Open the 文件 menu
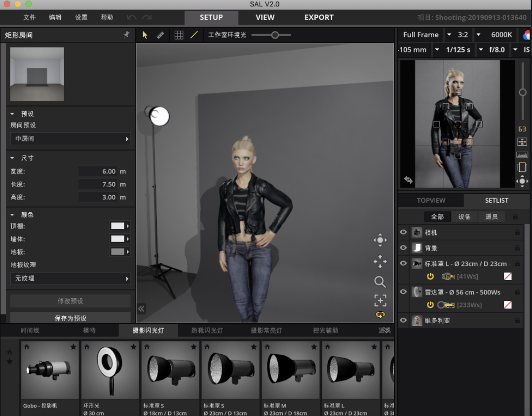 pos(30,17)
